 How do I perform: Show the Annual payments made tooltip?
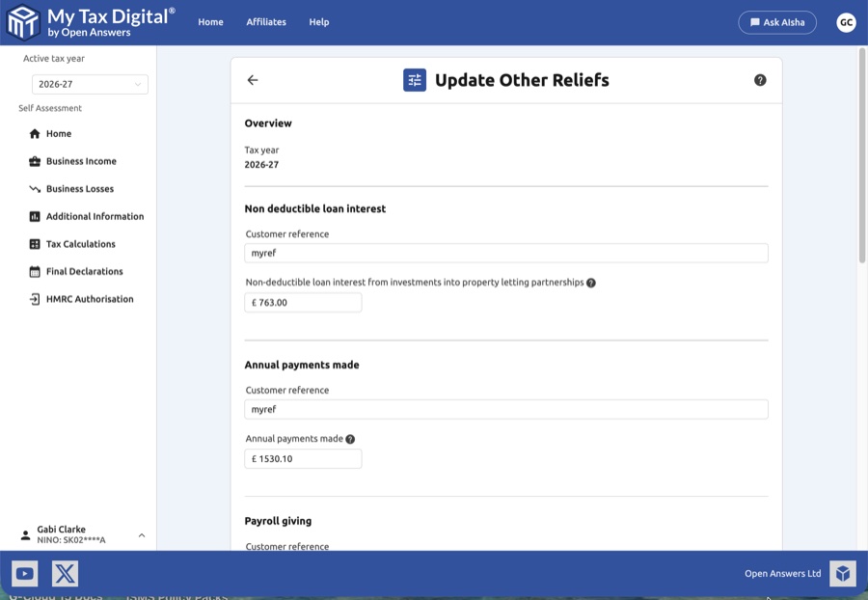coord(351,438)
